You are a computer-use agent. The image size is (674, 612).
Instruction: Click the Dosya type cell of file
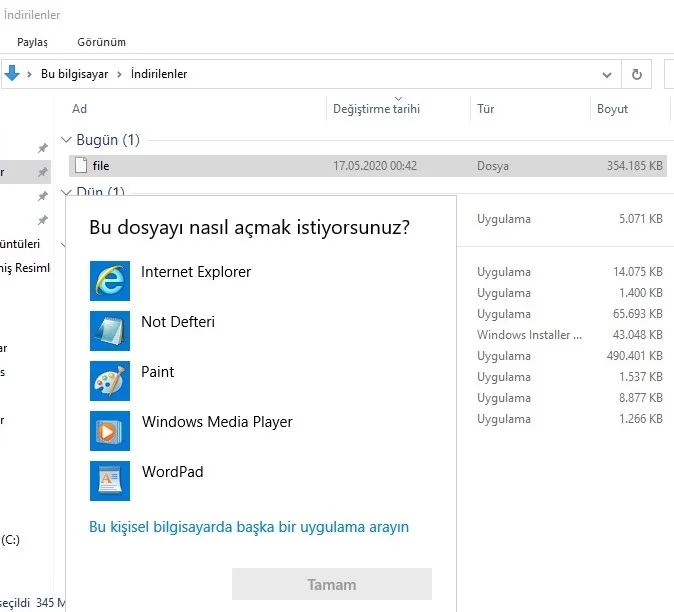[493, 166]
